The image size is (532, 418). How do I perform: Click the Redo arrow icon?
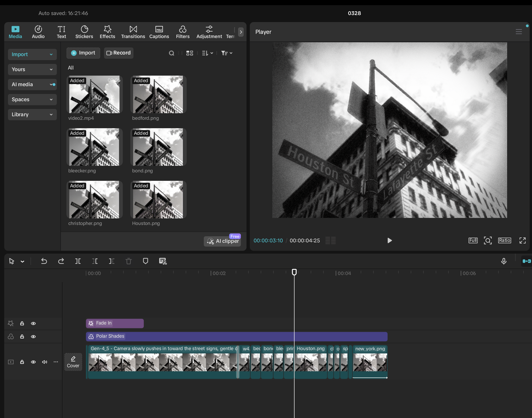(61, 261)
